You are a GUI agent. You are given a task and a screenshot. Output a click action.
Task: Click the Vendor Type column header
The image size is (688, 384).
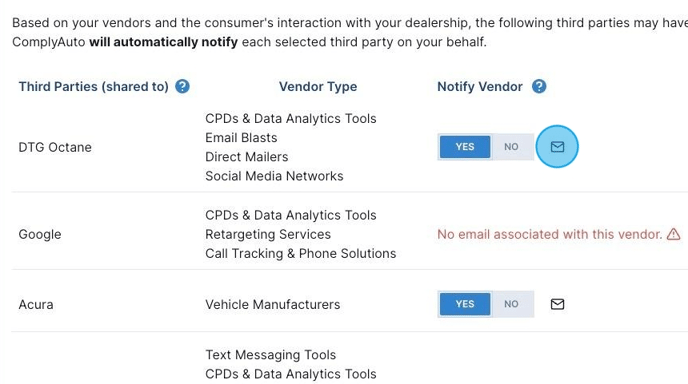[318, 86]
